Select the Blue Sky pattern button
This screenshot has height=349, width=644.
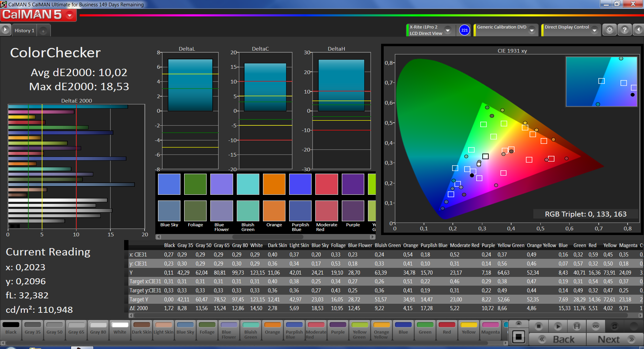185,330
